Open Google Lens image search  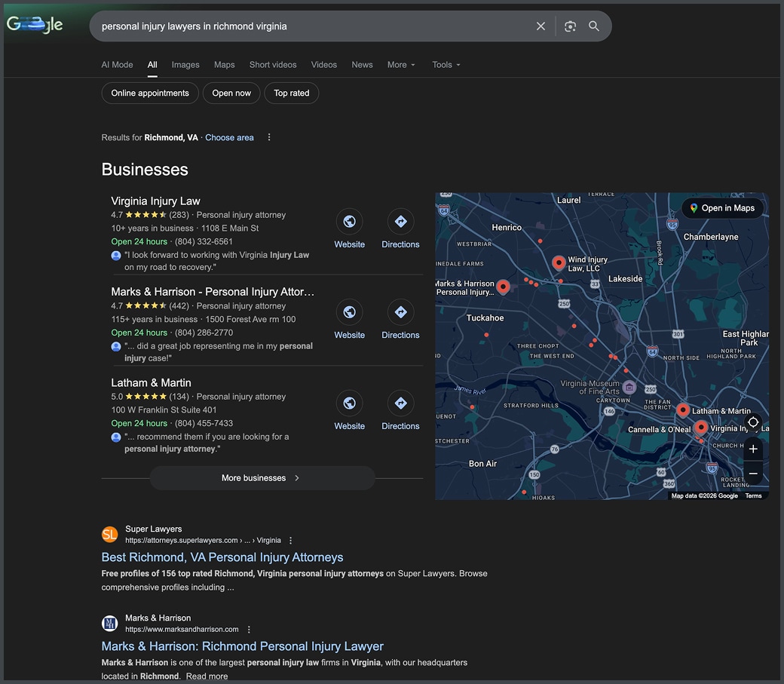570,26
